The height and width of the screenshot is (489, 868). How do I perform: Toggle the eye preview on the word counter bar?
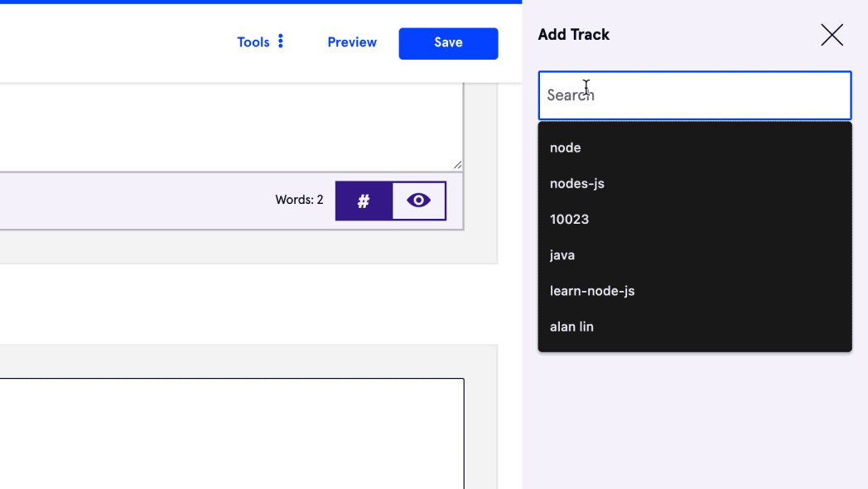click(418, 200)
